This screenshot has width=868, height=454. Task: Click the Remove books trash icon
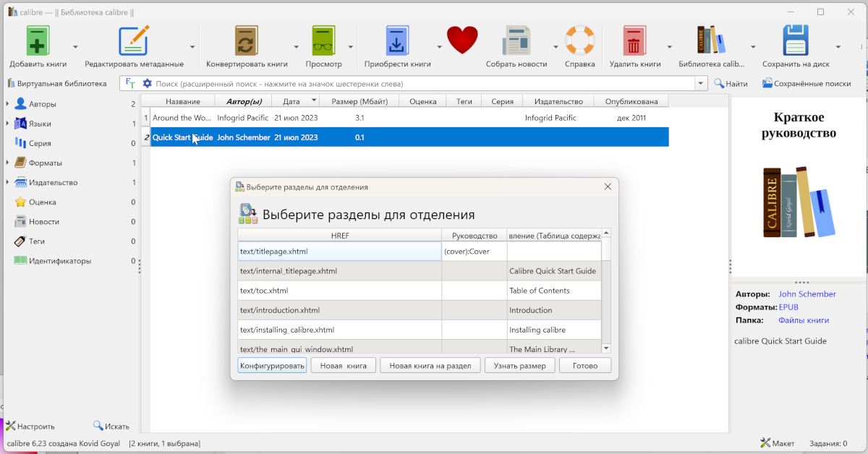click(x=634, y=40)
